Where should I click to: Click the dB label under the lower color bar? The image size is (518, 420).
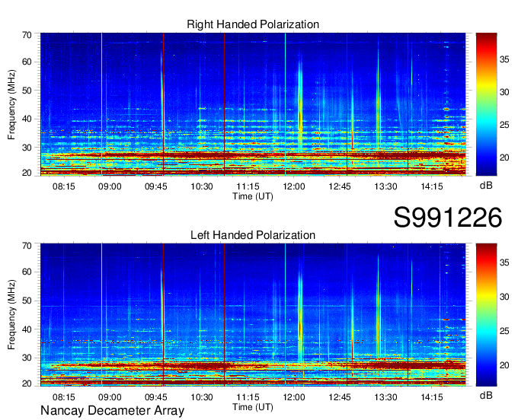click(486, 395)
